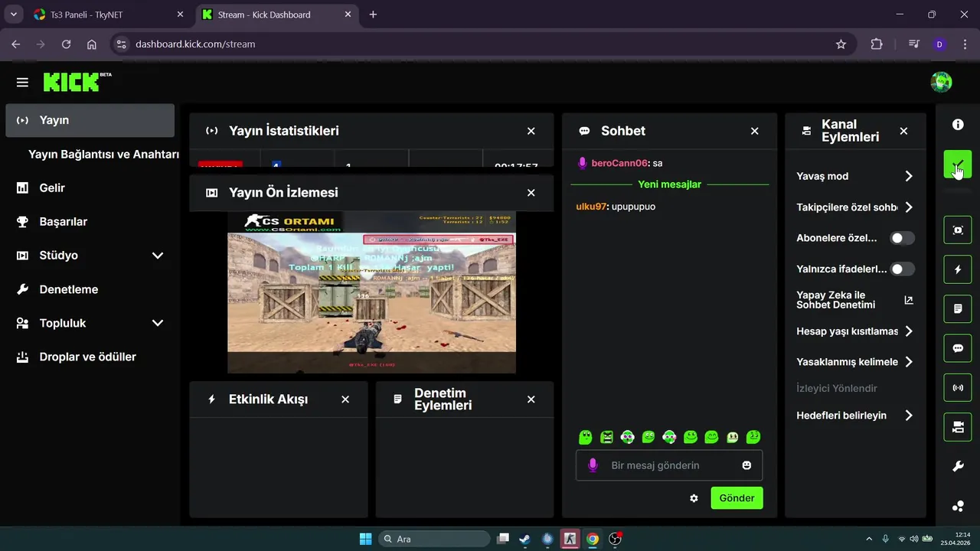The image size is (980, 551).
Task: Toggle the green checkmark button in right rail
Action: 958,165
